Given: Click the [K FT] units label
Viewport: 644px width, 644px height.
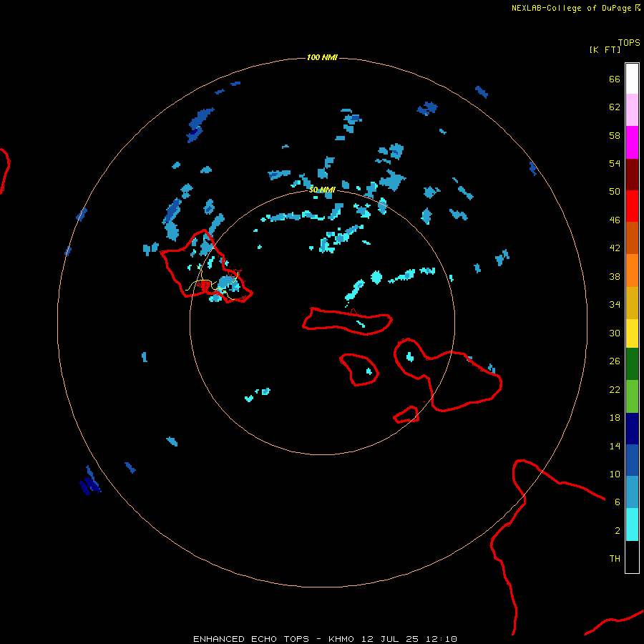Looking at the screenshot, I should tap(605, 49).
